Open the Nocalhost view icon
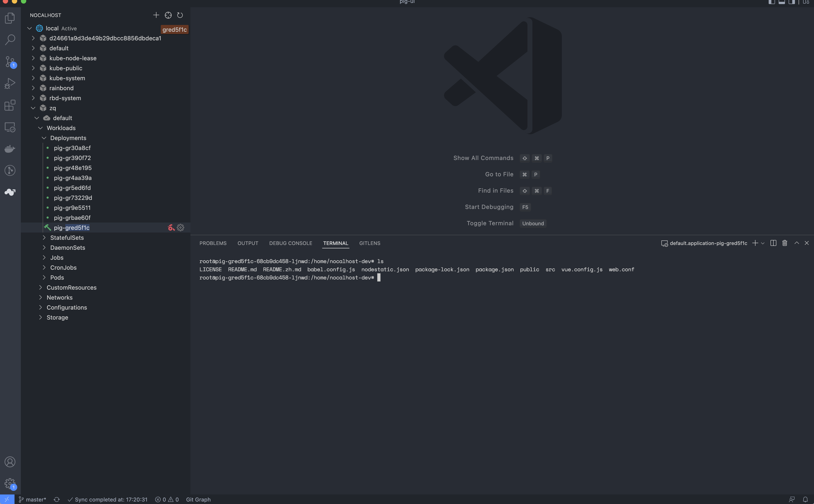 [x=10, y=192]
